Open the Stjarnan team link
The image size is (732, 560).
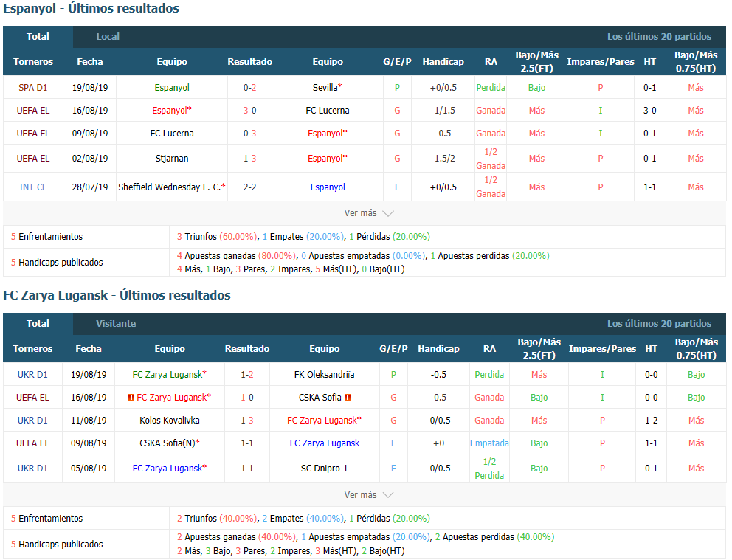[x=172, y=159]
